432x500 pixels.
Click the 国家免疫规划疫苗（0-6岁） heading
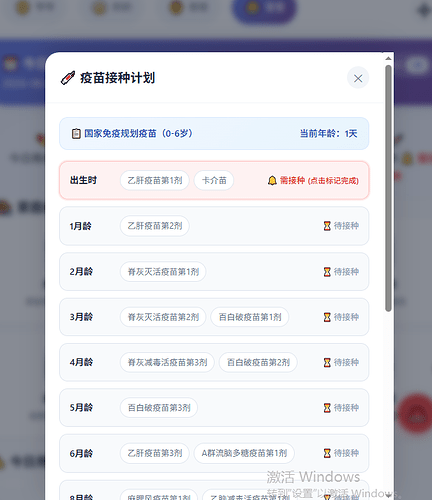(138, 134)
